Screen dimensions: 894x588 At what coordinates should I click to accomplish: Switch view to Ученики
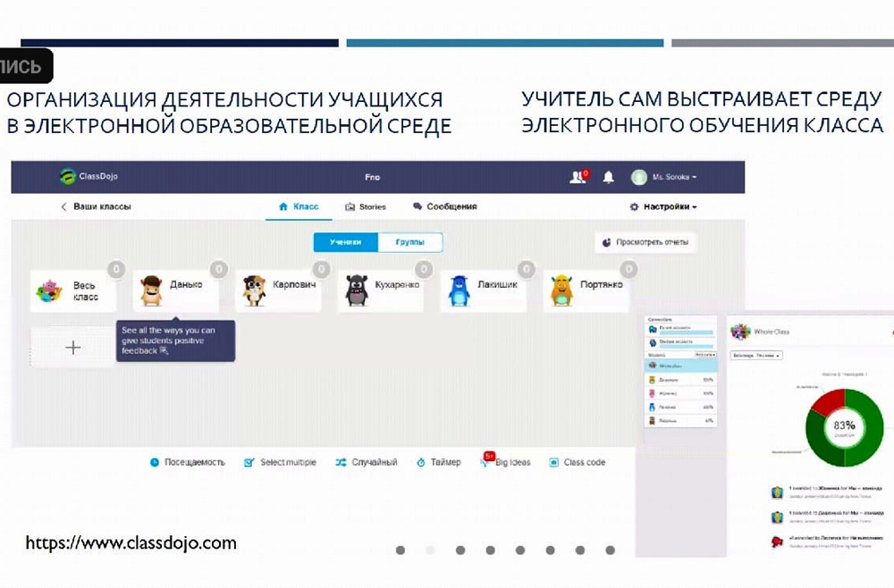(x=345, y=242)
